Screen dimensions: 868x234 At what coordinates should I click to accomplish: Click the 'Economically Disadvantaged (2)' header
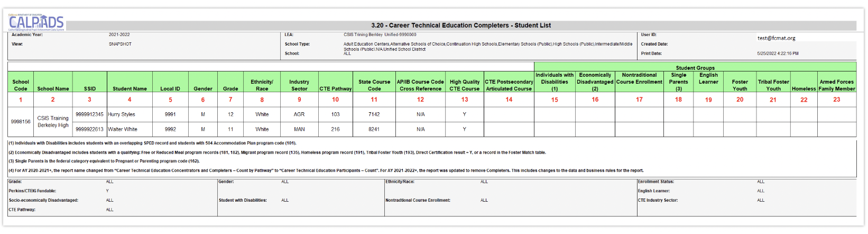[x=595, y=82]
